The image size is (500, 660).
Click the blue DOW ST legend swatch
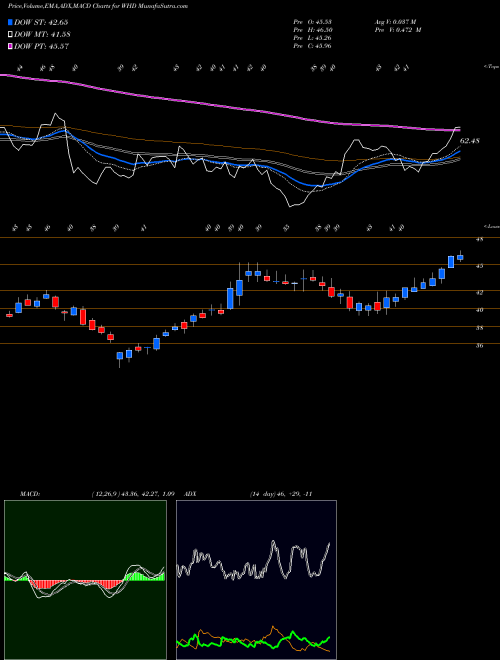pyautogui.click(x=10, y=22)
